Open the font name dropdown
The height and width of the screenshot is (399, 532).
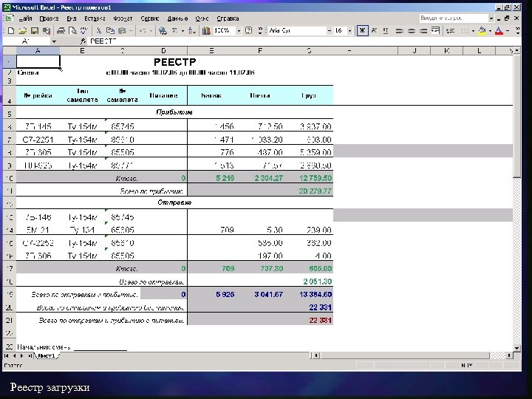[329, 31]
